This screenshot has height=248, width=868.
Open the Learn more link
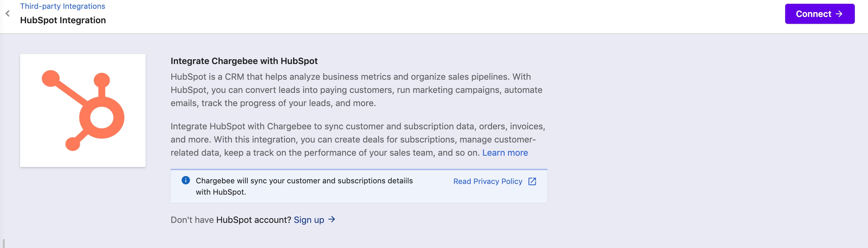point(505,153)
